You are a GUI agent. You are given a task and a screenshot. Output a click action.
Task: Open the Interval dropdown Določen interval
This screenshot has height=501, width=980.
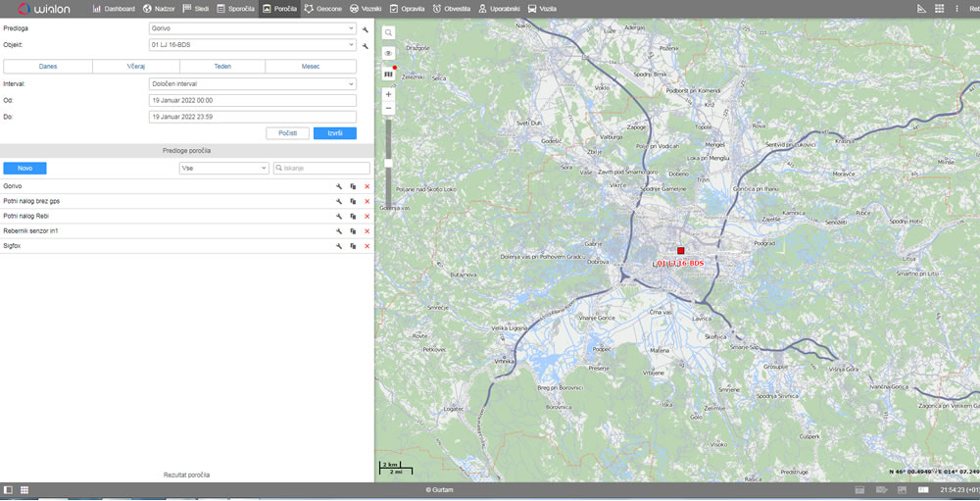(253, 83)
